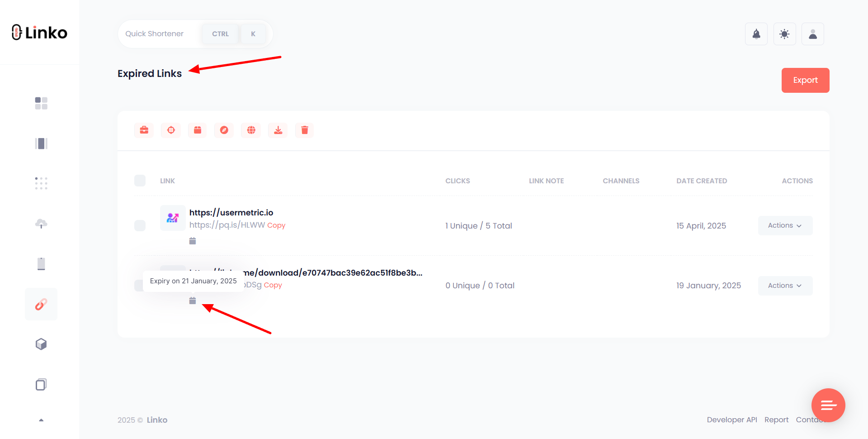868x439 pixels.
Task: Open the https://pq.is/HLWW short URL
Action: pos(227,225)
